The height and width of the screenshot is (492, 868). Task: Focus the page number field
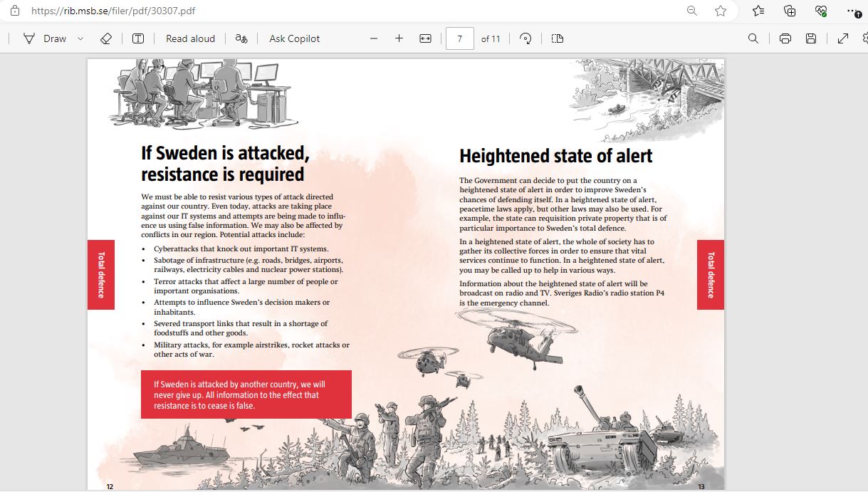pos(460,38)
